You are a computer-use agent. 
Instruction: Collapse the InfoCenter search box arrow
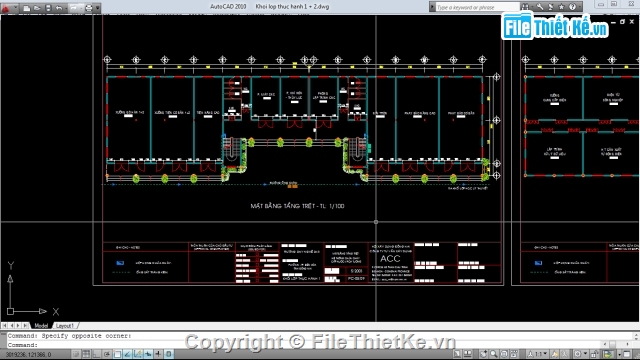coord(432,7)
